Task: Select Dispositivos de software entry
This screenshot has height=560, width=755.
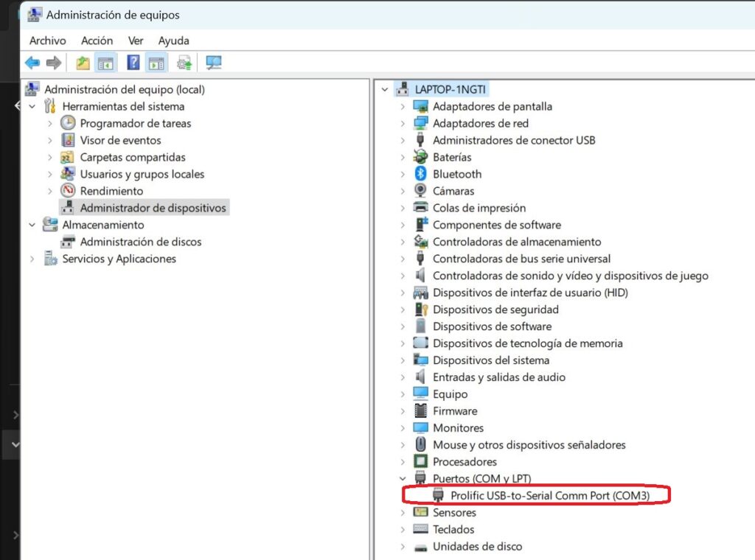Action: [x=492, y=326]
